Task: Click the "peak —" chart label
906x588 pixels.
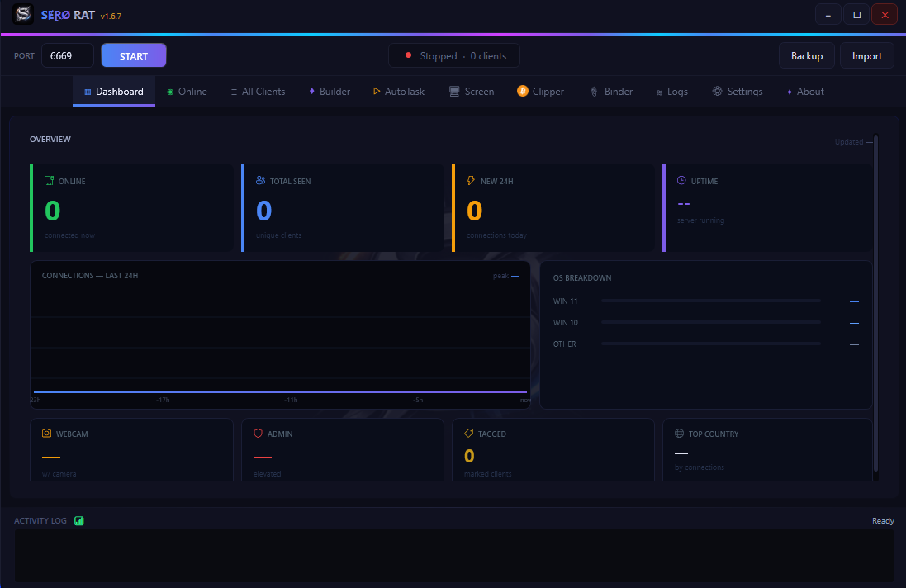Action: [505, 276]
